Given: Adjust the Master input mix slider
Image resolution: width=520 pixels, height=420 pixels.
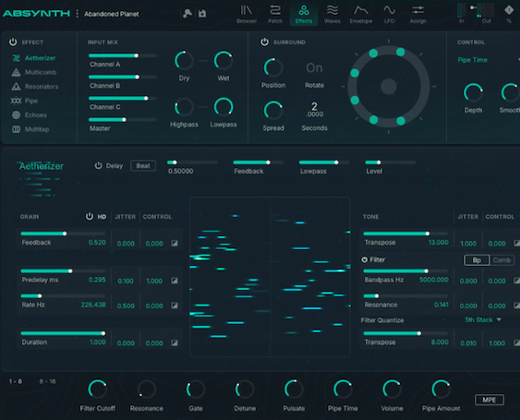Looking at the screenshot, I should click(x=123, y=120).
